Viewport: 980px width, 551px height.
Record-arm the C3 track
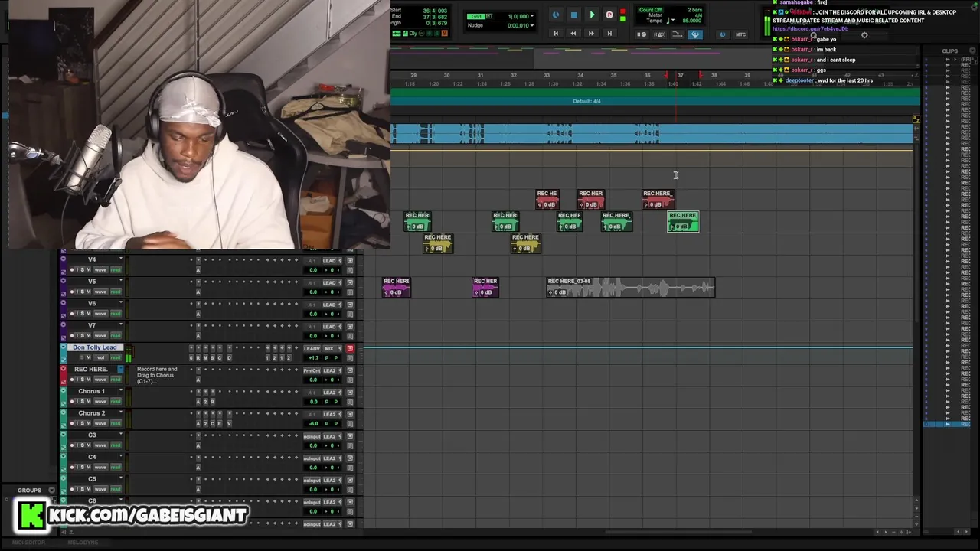click(x=72, y=445)
